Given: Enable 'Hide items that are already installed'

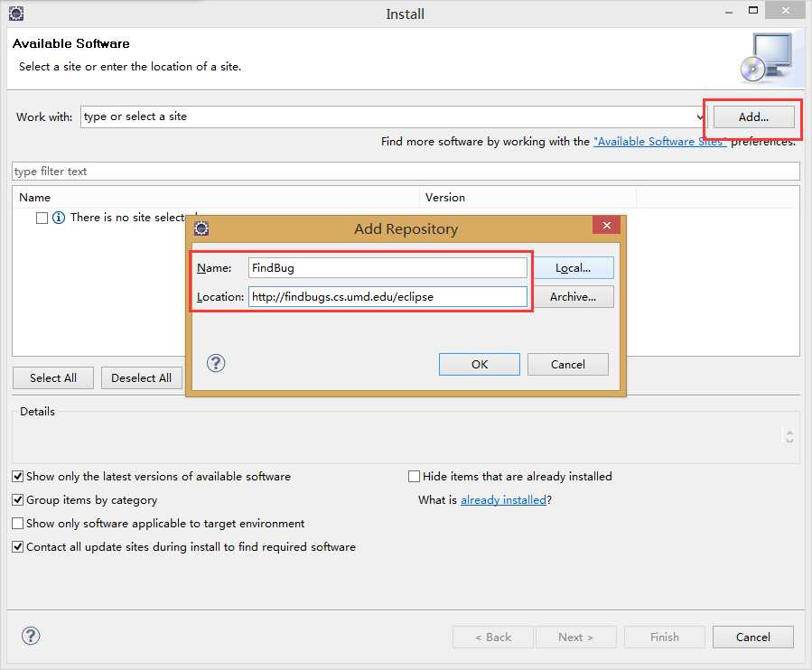Looking at the screenshot, I should 414,477.
